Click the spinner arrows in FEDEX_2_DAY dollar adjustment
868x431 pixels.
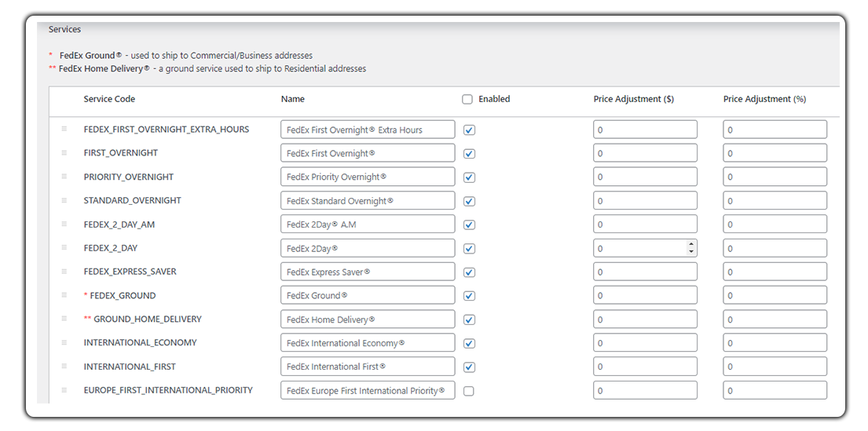pyautogui.click(x=690, y=248)
